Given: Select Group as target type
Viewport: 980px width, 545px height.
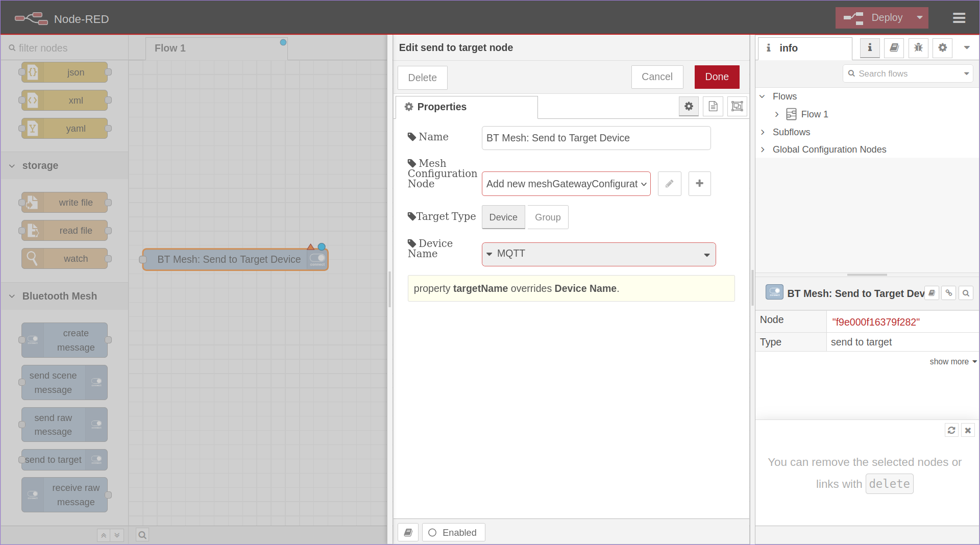Looking at the screenshot, I should point(548,217).
